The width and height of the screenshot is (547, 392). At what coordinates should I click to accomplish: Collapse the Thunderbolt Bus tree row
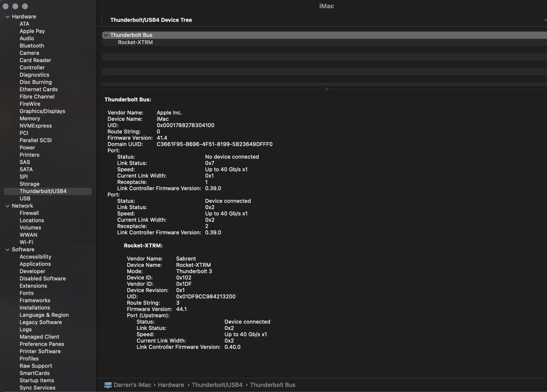point(106,35)
